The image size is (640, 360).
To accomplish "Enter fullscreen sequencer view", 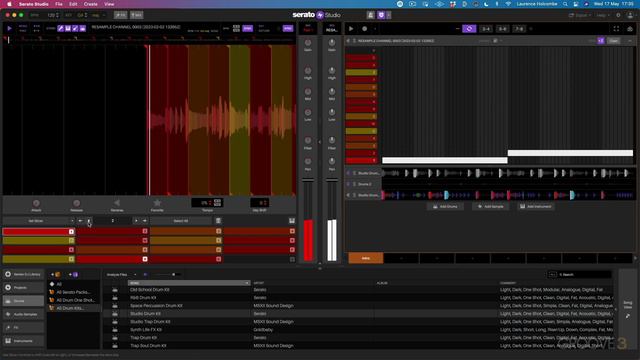I will coord(616,29).
